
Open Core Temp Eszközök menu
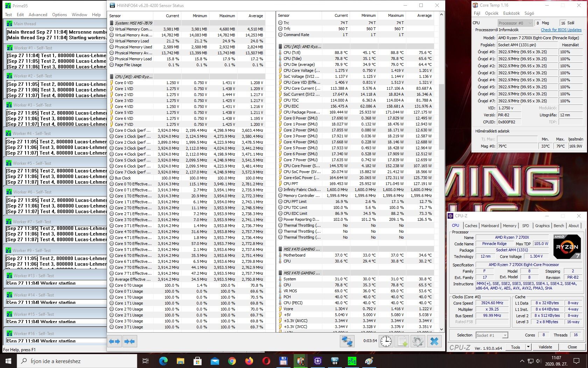(511, 13)
